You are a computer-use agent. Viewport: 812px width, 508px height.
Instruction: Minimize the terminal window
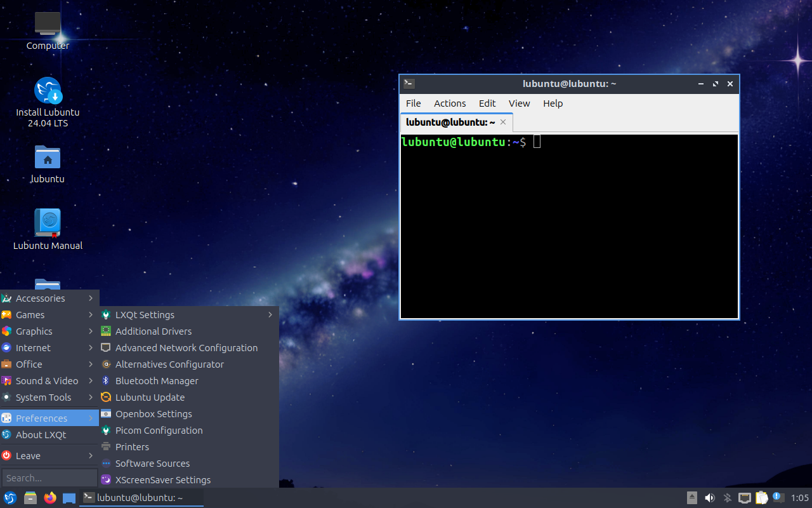point(701,84)
